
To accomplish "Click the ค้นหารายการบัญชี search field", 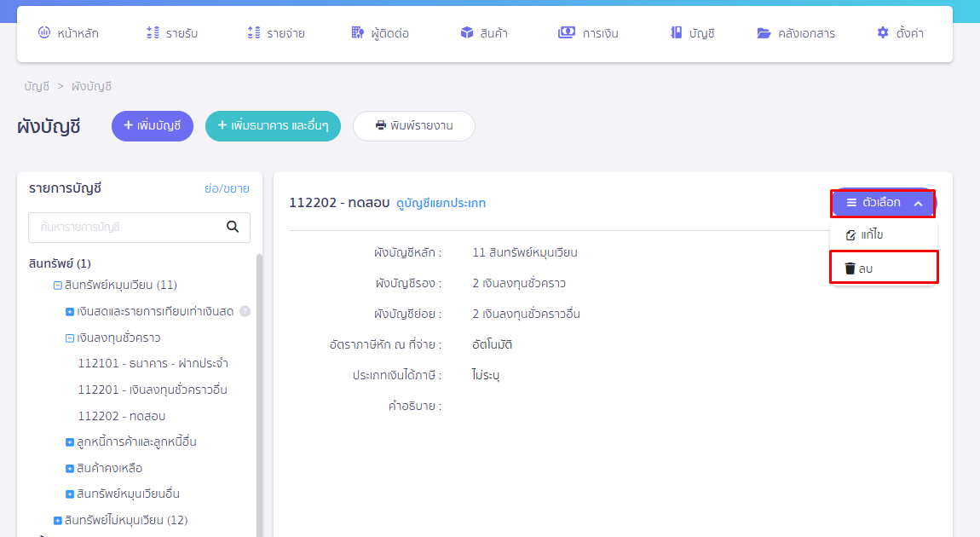I will (124, 227).
